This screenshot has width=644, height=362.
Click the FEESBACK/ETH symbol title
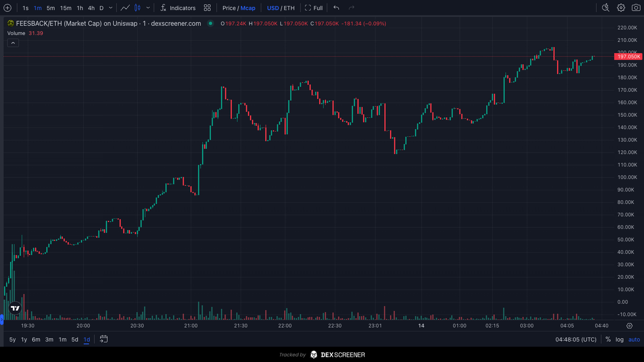pyautogui.click(x=109, y=24)
